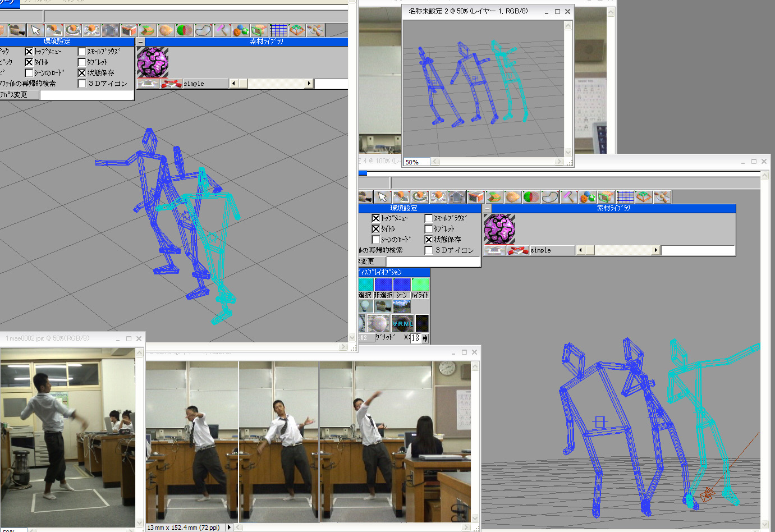Select the purple marble material sphere in lower-right 素材ライブラリ
This screenshot has height=532, width=775.
coord(499,229)
